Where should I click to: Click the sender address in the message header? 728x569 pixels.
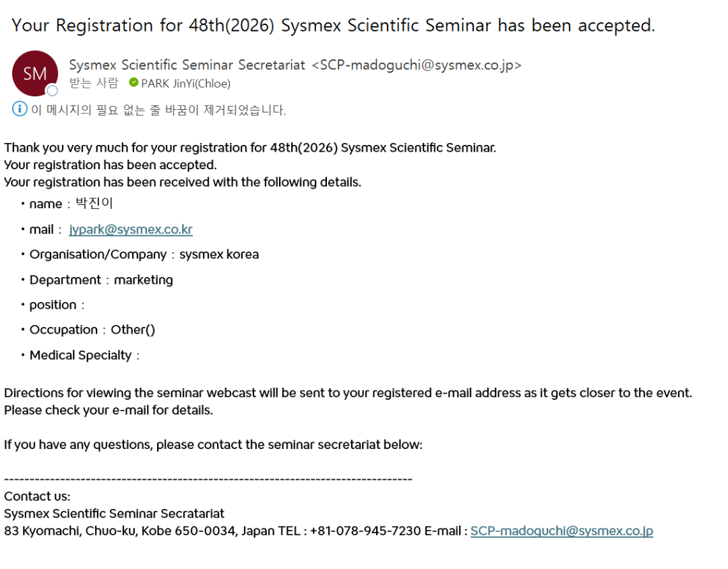click(417, 65)
